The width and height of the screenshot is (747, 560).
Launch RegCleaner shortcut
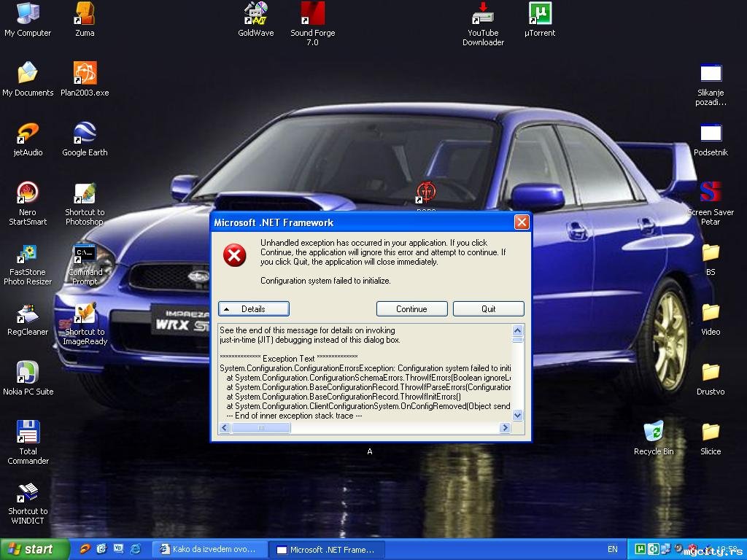point(28,319)
